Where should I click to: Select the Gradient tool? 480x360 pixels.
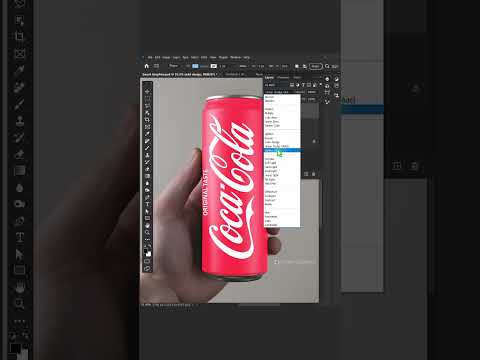click(x=147, y=176)
